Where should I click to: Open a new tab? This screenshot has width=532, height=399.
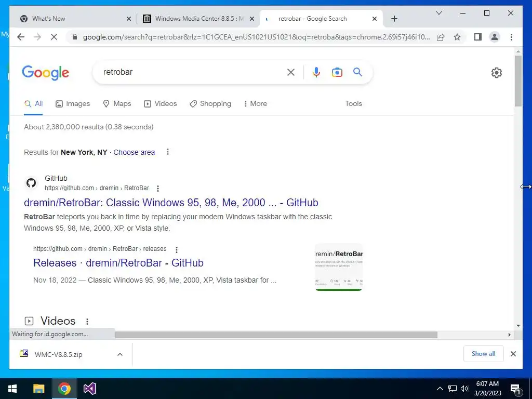coord(394,19)
